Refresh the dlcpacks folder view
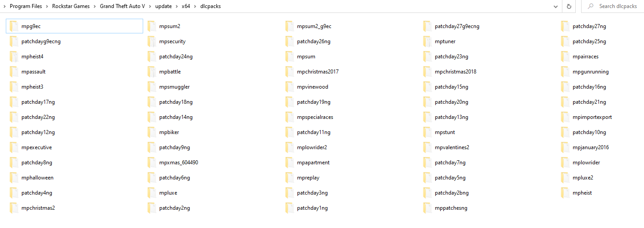The width and height of the screenshot is (644, 228). click(x=569, y=6)
